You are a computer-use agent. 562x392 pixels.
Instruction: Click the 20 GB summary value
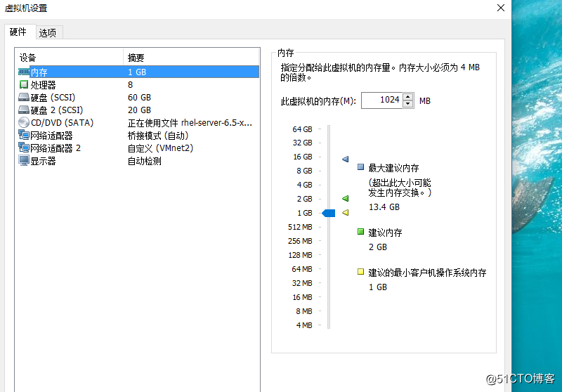click(x=139, y=110)
